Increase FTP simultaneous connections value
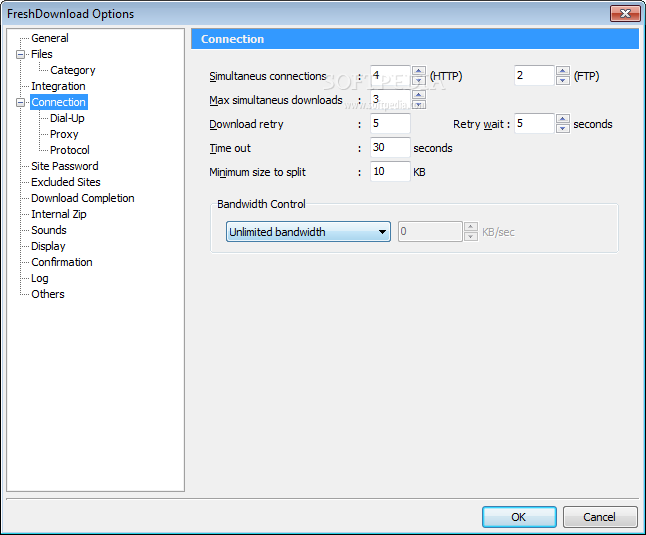Image resolution: width=646 pixels, height=535 pixels. point(562,71)
